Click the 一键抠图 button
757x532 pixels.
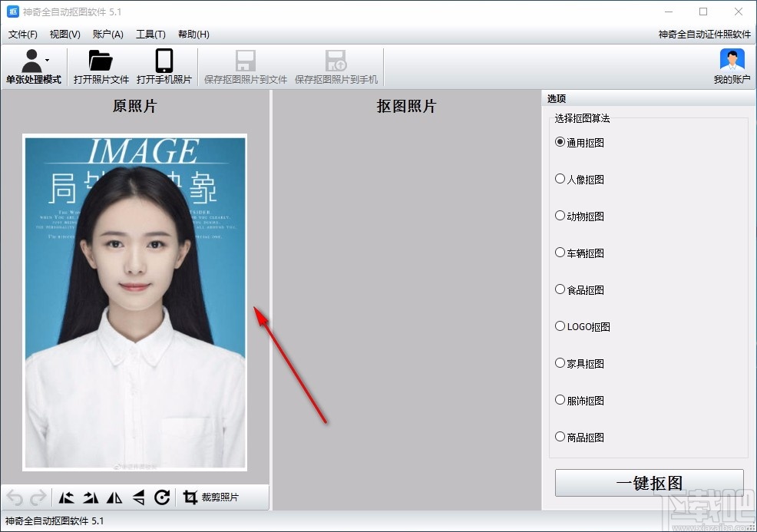[x=649, y=483]
